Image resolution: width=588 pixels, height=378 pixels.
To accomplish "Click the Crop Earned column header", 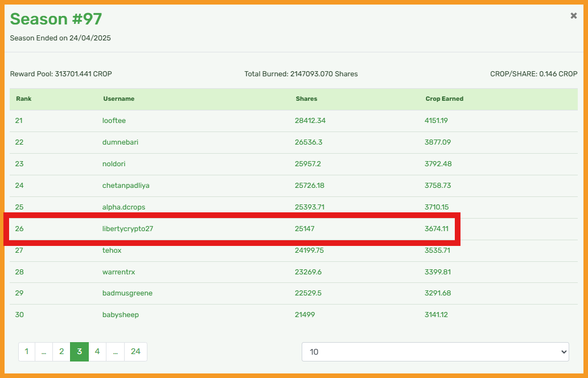I will (x=445, y=99).
